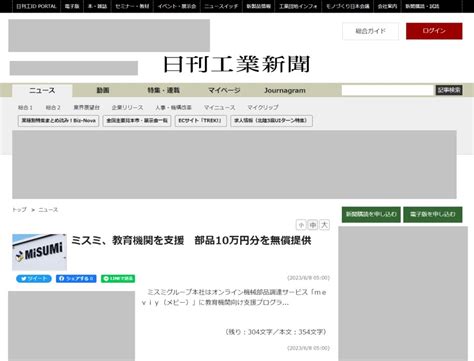Open モノづくり日本会議 in the top bar
The width and height of the screenshot is (474, 361).
point(348,6)
